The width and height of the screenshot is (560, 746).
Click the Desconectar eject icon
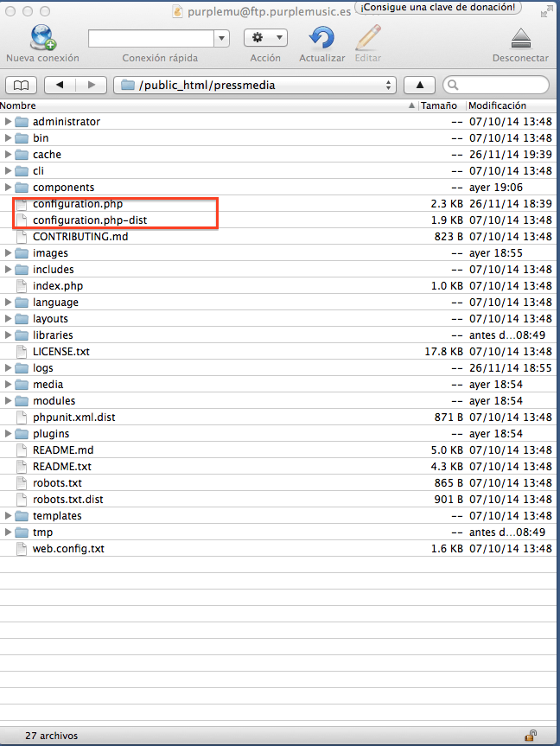tap(520, 39)
